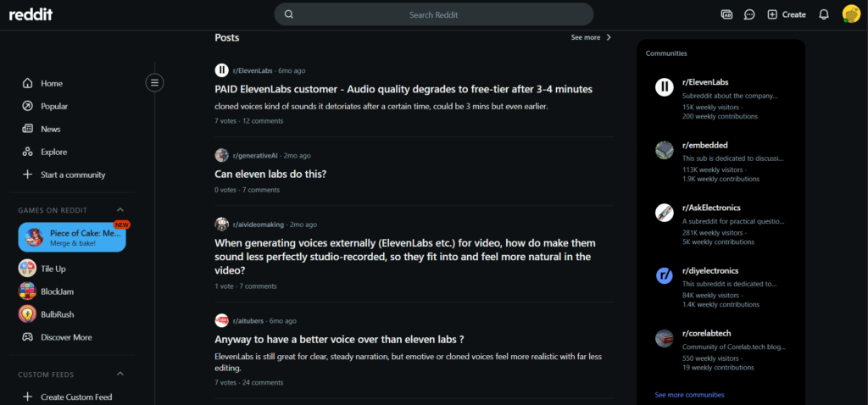Click the search magnifier icon

288,15
